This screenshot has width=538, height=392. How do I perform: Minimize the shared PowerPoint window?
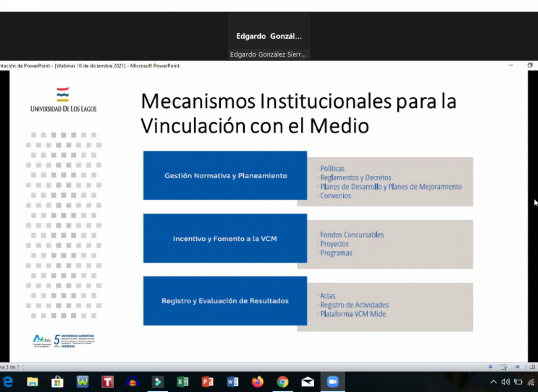point(511,65)
